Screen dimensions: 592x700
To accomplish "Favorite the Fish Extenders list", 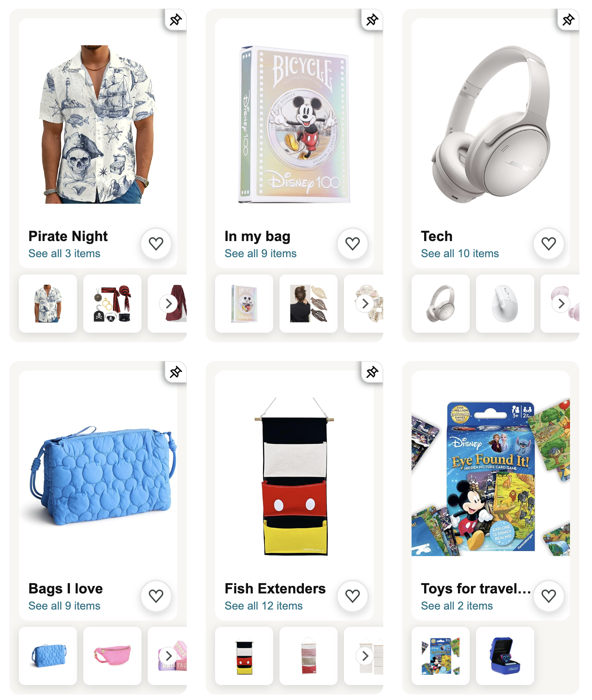I will click(x=353, y=596).
